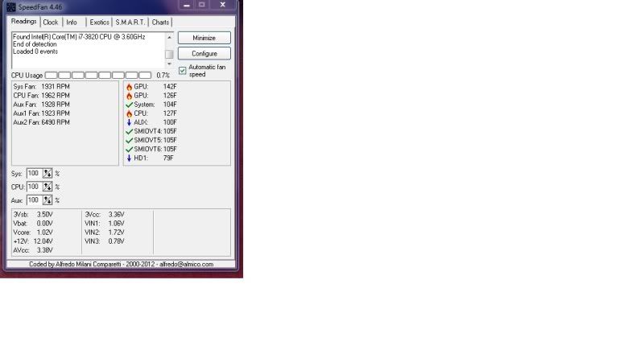Click the 3Vsb 3.50V reading
The width and height of the screenshot is (644, 362).
pyautogui.click(x=33, y=215)
